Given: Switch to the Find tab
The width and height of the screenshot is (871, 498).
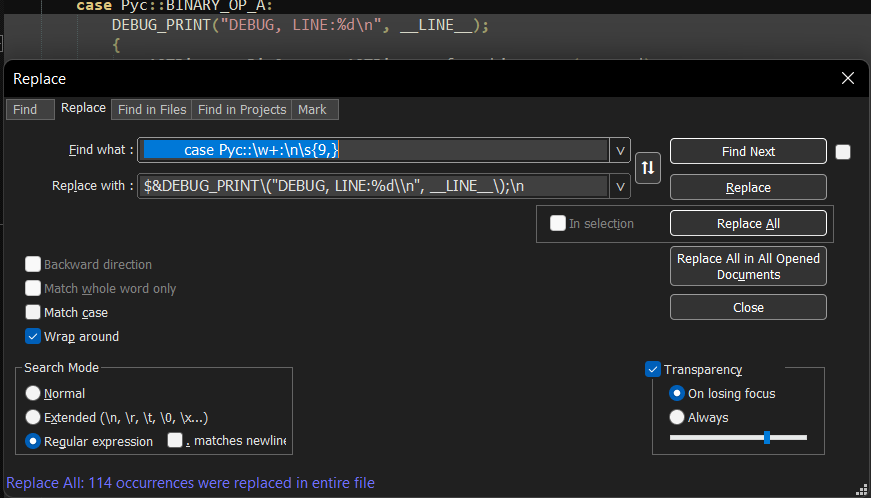Looking at the screenshot, I should click(x=26, y=110).
